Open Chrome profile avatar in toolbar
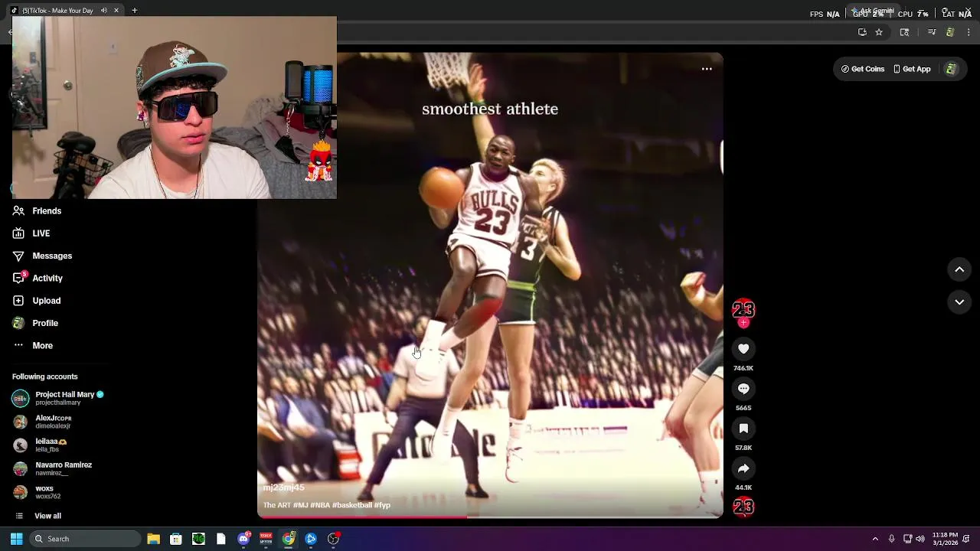Viewport: 980px width, 551px height. pyautogui.click(x=950, y=32)
